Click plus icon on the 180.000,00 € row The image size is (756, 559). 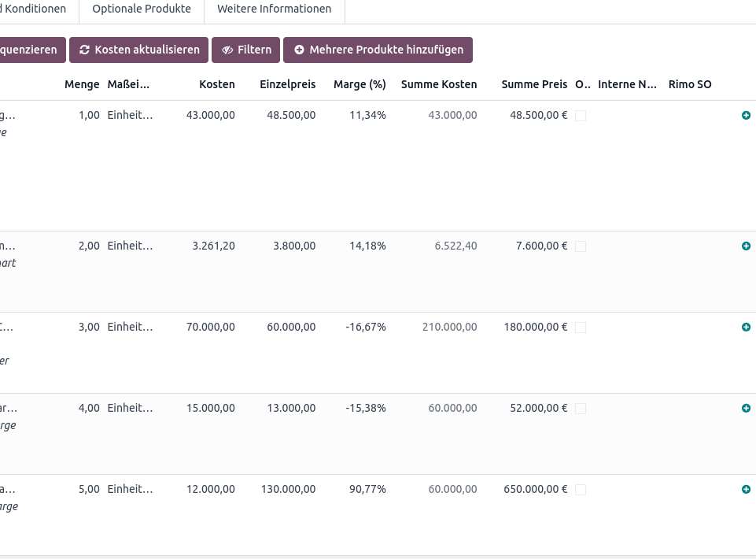(746, 328)
